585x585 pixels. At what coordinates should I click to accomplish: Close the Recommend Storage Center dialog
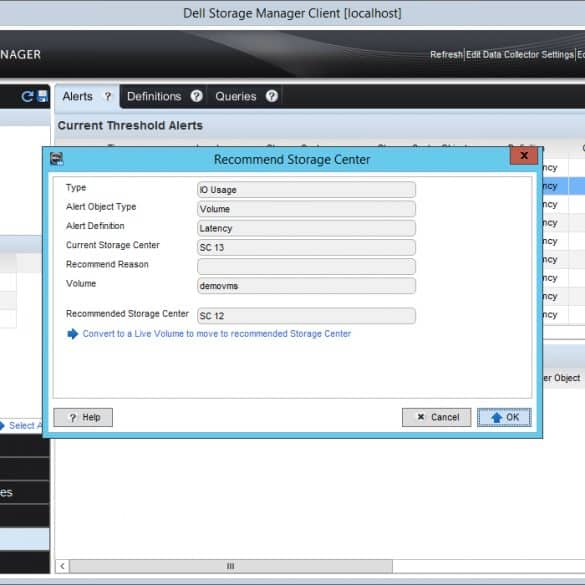point(523,156)
